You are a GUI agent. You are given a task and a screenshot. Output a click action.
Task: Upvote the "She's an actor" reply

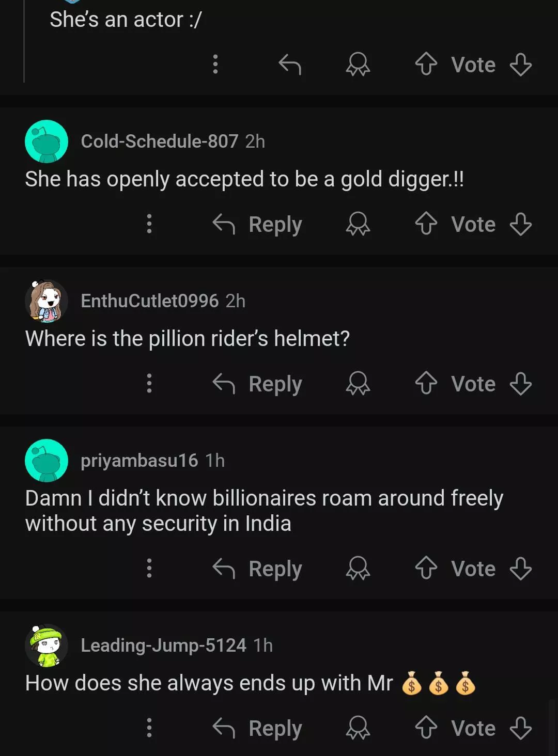point(426,65)
